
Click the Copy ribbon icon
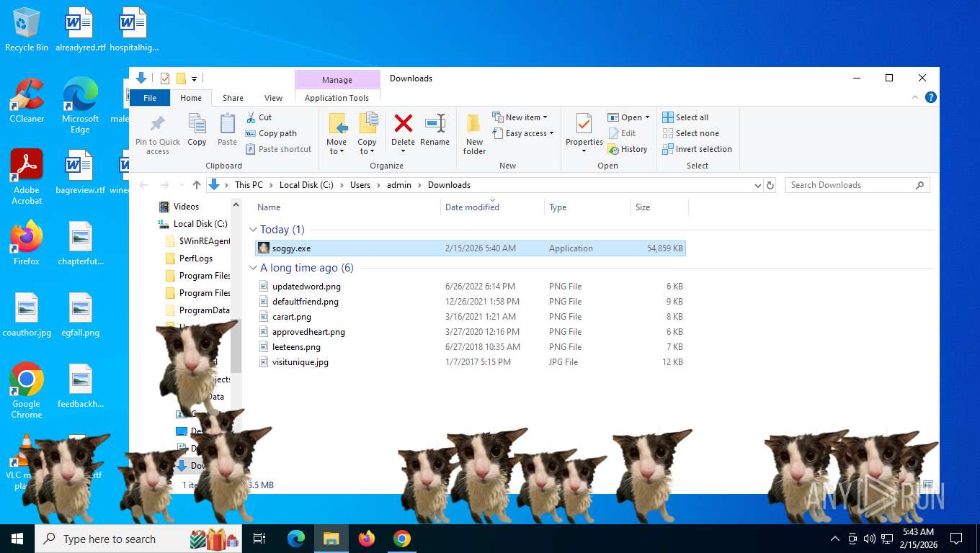(x=197, y=130)
